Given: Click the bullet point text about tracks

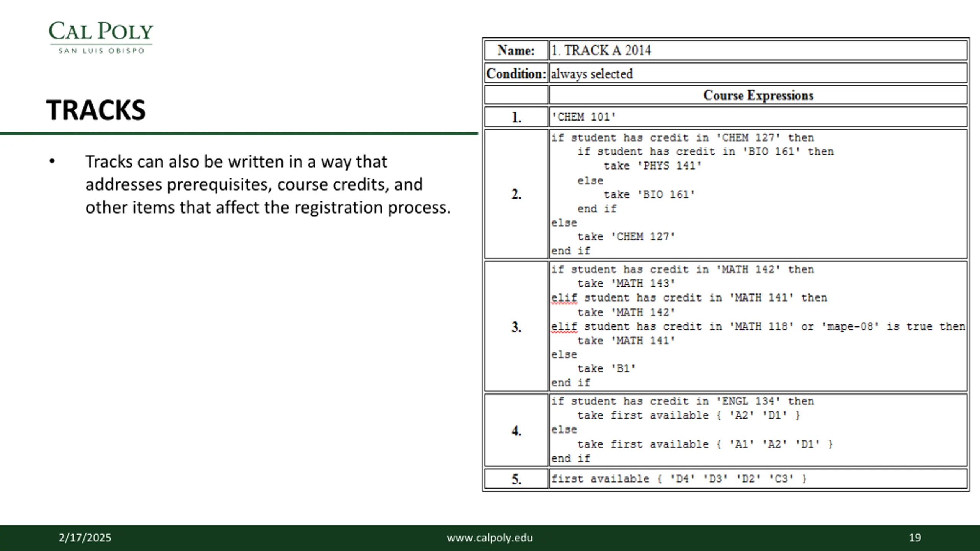Looking at the screenshot, I should (x=268, y=184).
